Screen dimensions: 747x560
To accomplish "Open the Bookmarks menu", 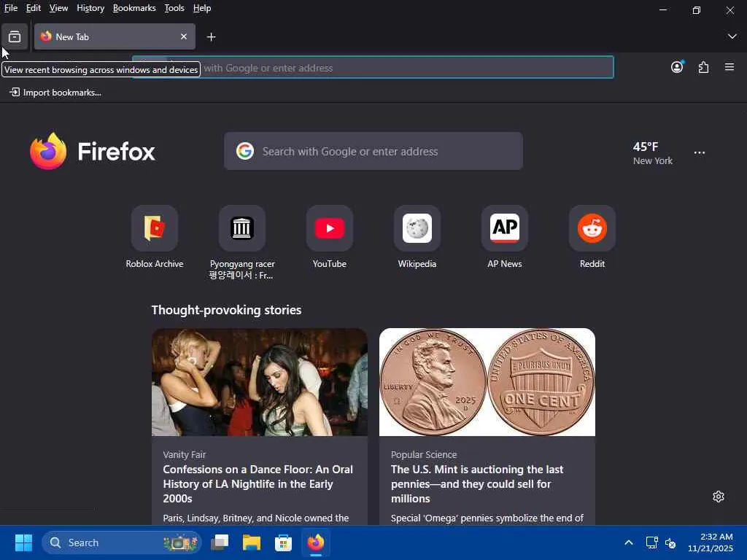I will (x=134, y=8).
